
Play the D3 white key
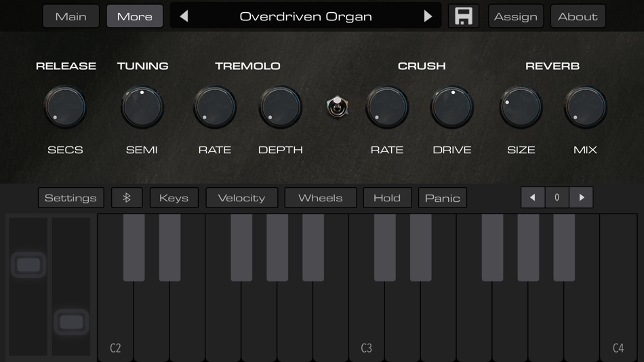point(403,321)
